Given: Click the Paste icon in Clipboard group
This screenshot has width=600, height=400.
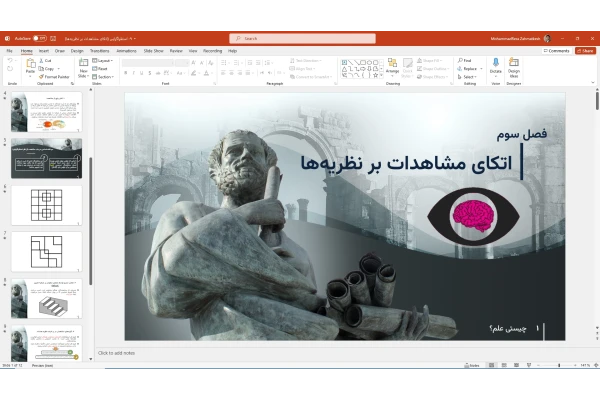Looking at the screenshot, I should click(x=30, y=65).
